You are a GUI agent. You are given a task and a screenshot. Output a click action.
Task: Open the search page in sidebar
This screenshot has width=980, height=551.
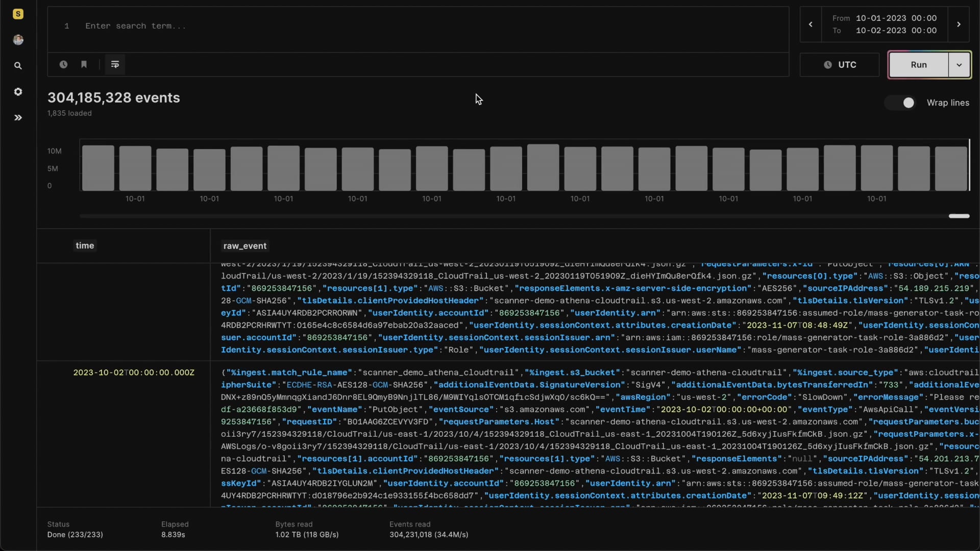pyautogui.click(x=18, y=66)
